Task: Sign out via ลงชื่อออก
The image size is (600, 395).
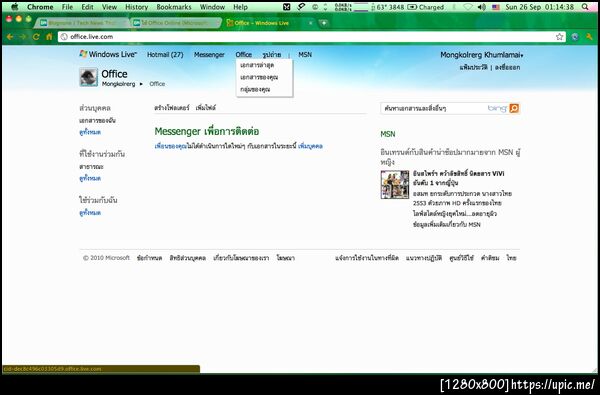Action: [507, 67]
